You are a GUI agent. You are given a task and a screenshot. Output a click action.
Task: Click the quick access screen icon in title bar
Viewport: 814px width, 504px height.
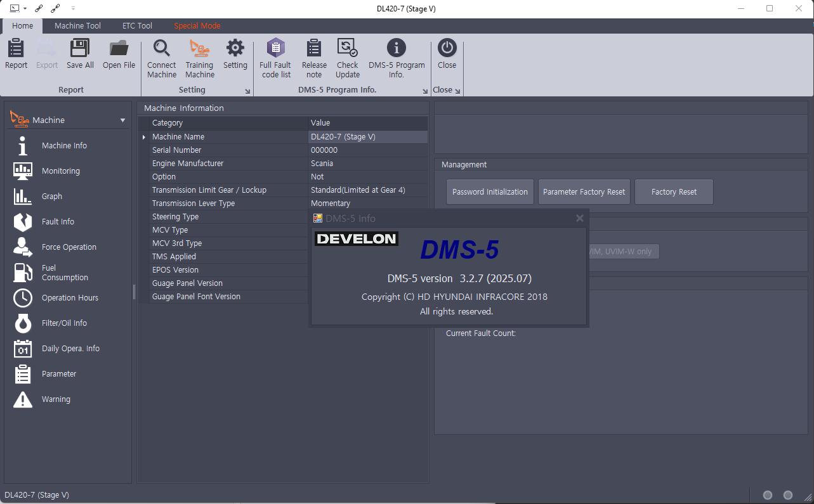point(15,8)
